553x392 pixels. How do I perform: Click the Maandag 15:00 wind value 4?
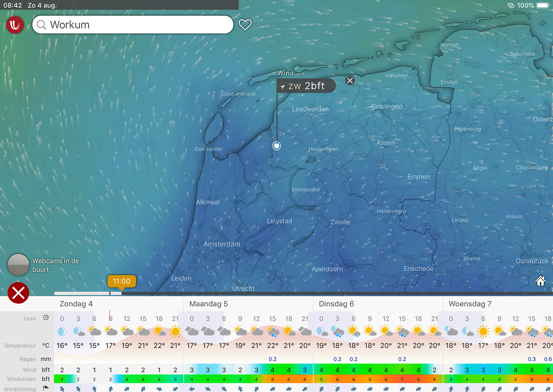(272, 370)
